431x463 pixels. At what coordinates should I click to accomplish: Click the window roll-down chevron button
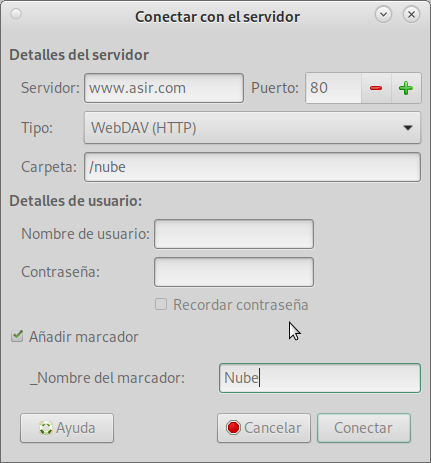(x=383, y=15)
